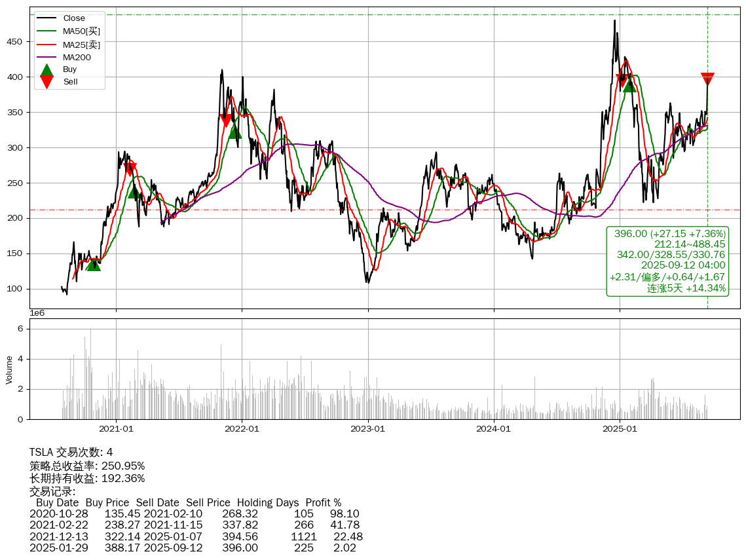Click the red Sell marker from late 2021

click(x=226, y=121)
